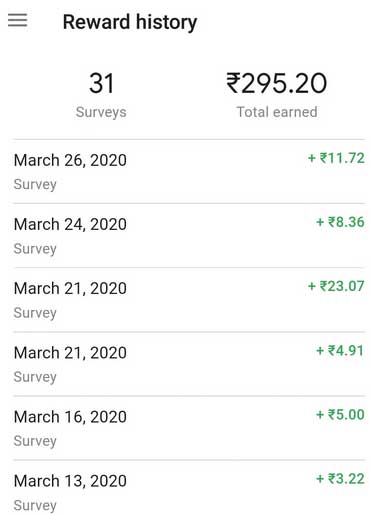370x514 pixels.
Task: Click the Surveys label under 31
Action: point(101,112)
